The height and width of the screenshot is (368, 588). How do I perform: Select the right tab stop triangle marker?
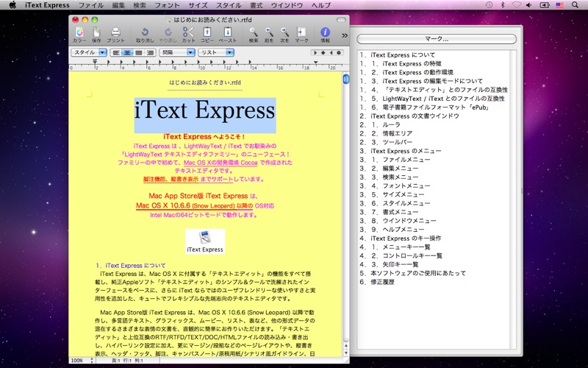331,52
